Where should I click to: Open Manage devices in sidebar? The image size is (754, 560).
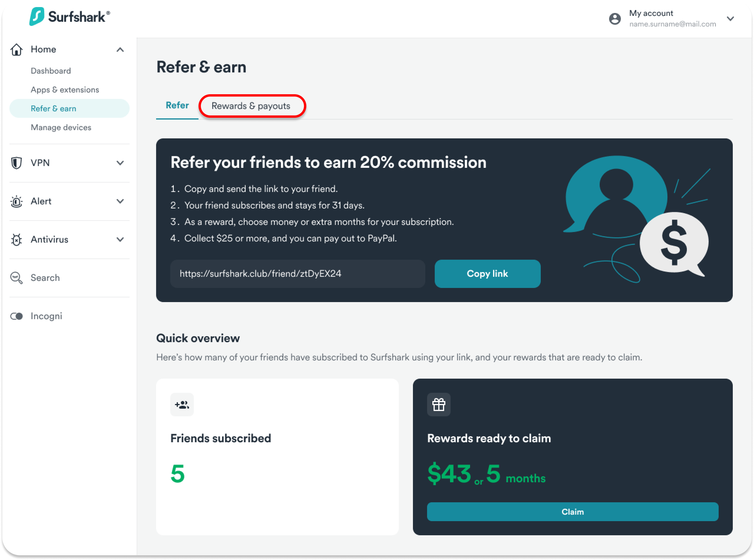[61, 127]
